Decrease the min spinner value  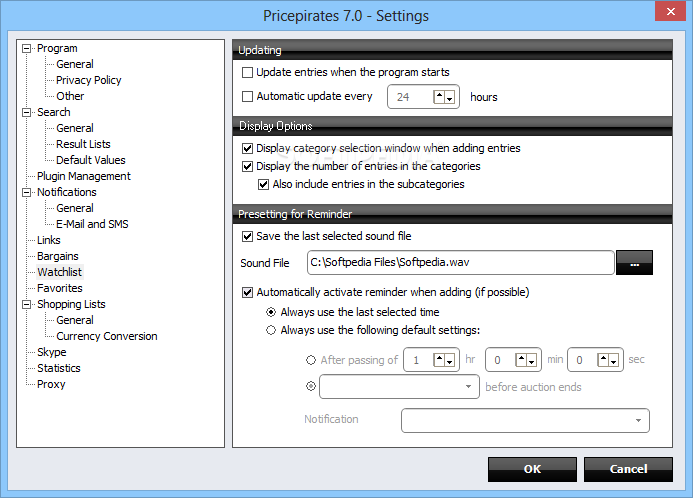[532, 360]
